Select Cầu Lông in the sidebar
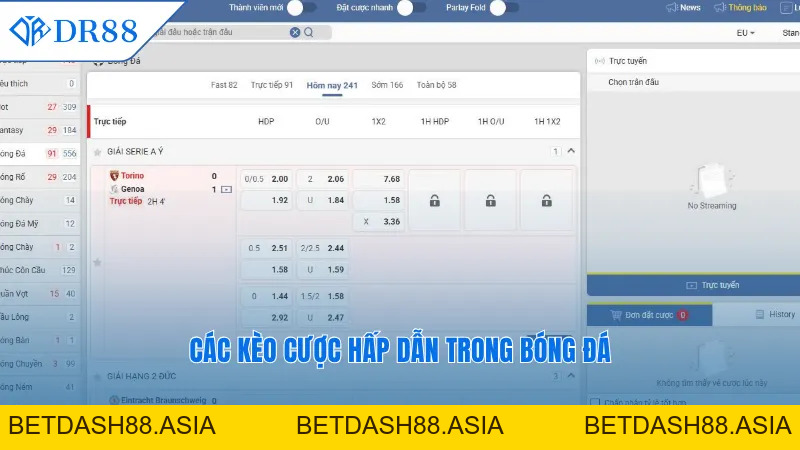Screen dimensions: 800x450 (x=40, y=317)
